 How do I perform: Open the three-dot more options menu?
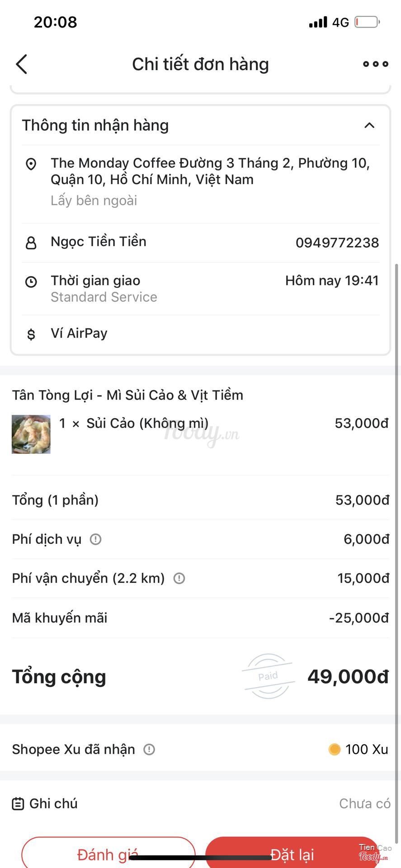pos(375,64)
